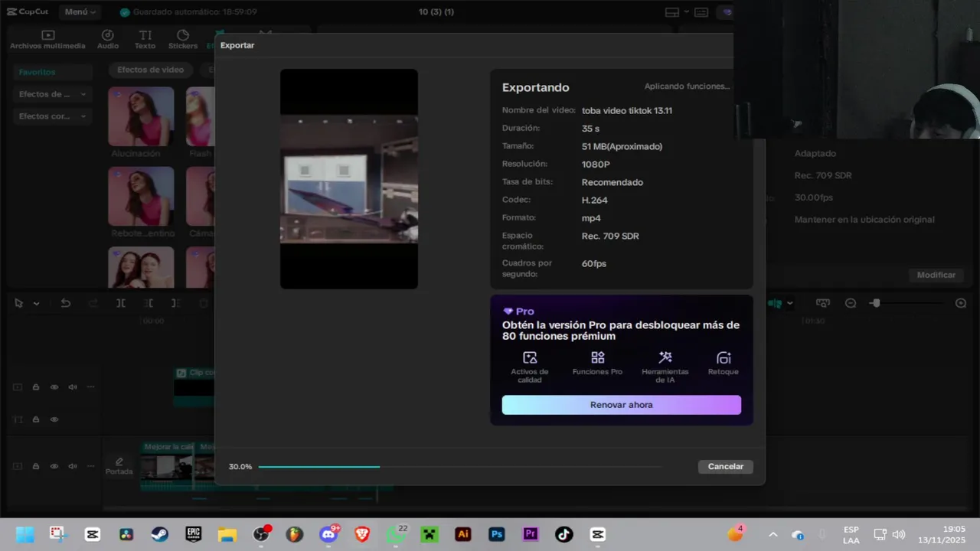
Task: Select the cursor selection tool in timeline
Action: [20, 304]
